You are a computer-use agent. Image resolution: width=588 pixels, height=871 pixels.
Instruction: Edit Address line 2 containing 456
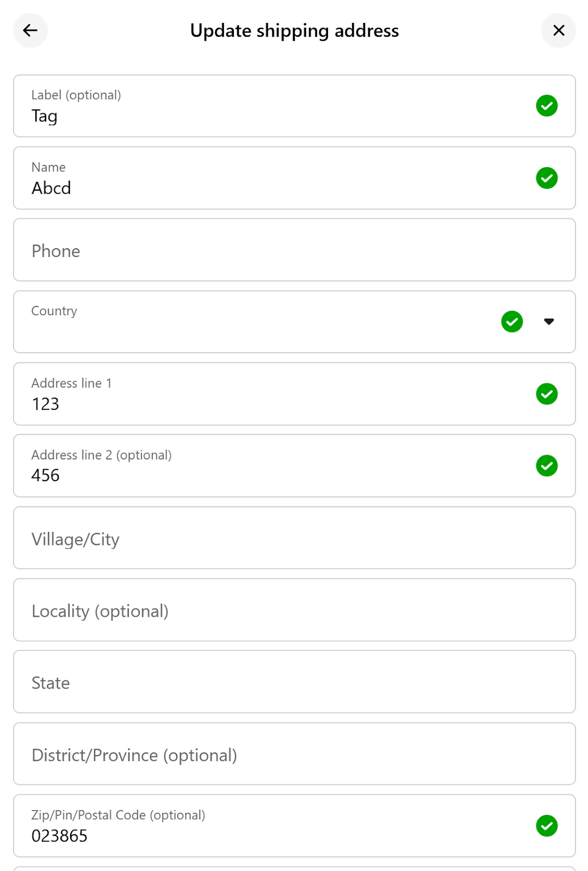[294, 466]
